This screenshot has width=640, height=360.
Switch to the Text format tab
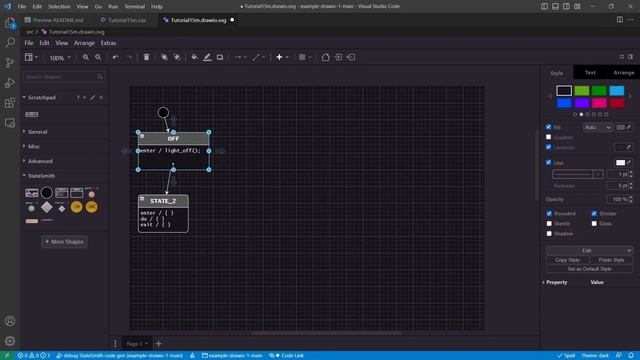[590, 73]
